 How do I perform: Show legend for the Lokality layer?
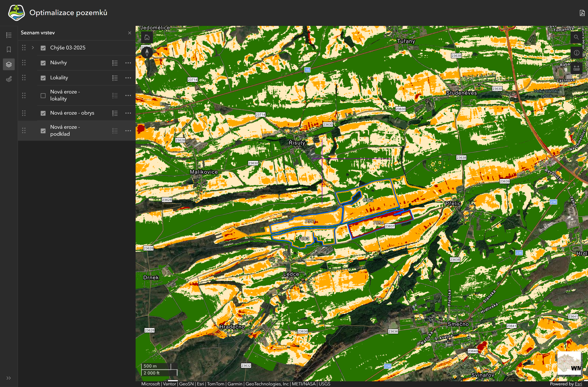click(x=115, y=78)
